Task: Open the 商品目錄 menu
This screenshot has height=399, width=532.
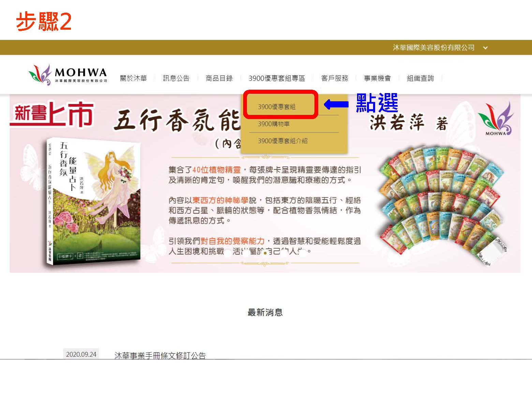Action: 219,78
